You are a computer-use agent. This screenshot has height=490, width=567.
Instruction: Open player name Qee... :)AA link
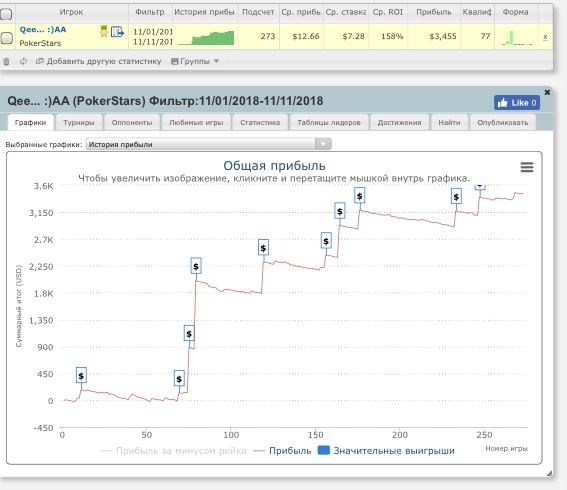point(43,30)
